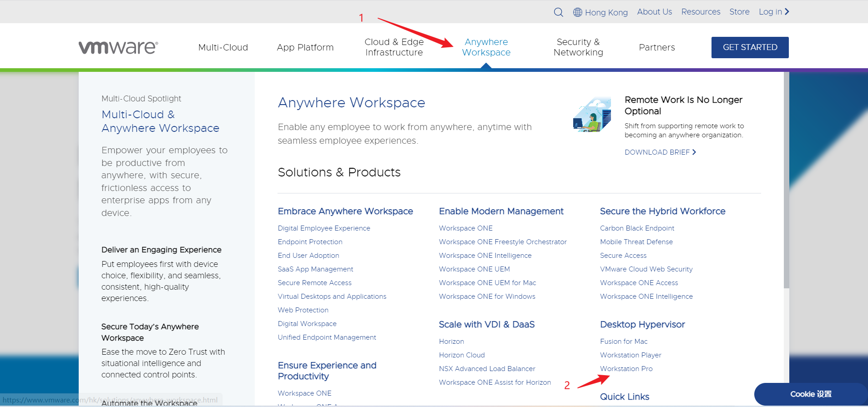Image resolution: width=868 pixels, height=407 pixels.
Task: Open Virtual Desktops and Applications link
Action: click(x=332, y=296)
